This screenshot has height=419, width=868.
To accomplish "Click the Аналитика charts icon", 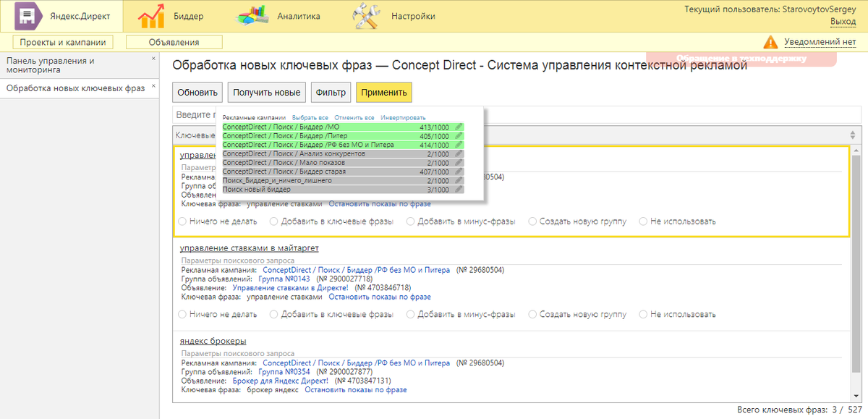I will tap(253, 16).
